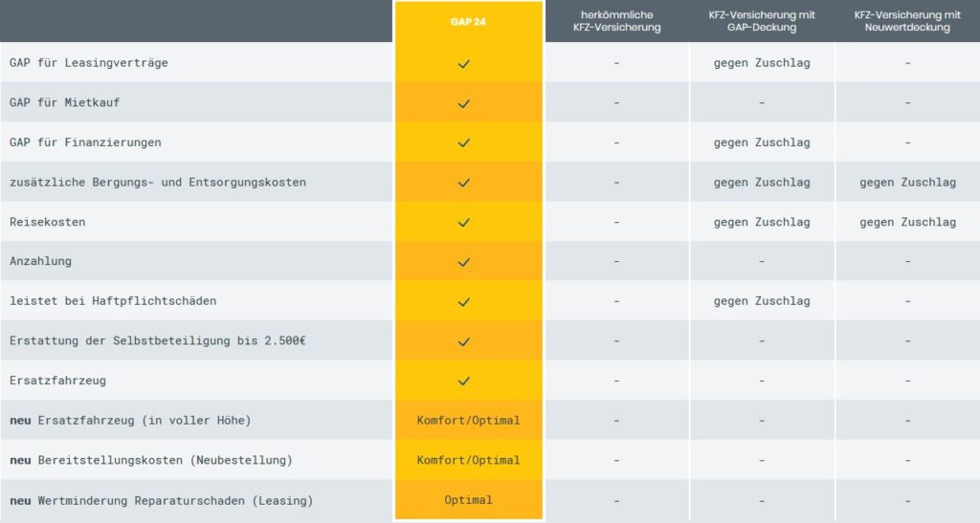Click Komfort/Optimal for Bereitstellungskosten
Screen dimensions: 980x523
click(x=468, y=461)
